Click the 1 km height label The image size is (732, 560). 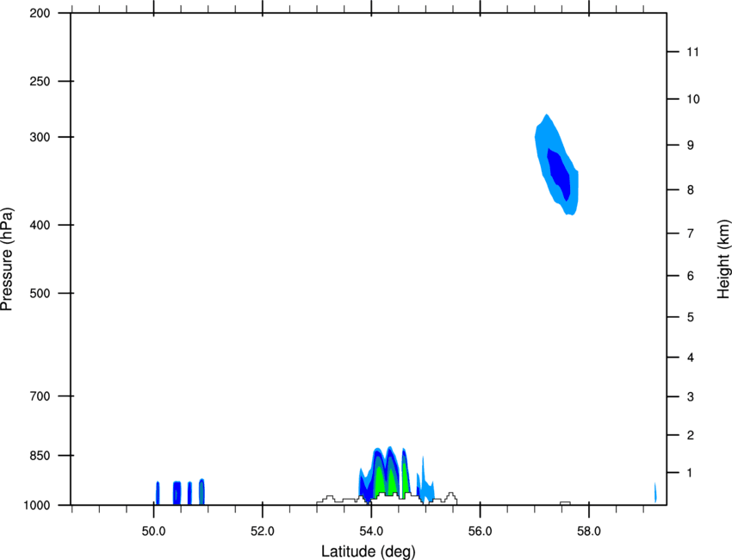tap(690, 473)
